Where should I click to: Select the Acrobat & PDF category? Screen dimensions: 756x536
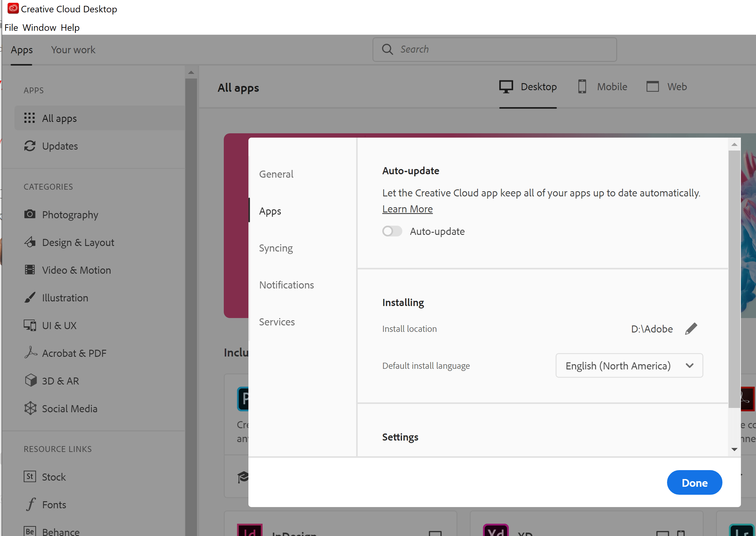[x=74, y=353]
